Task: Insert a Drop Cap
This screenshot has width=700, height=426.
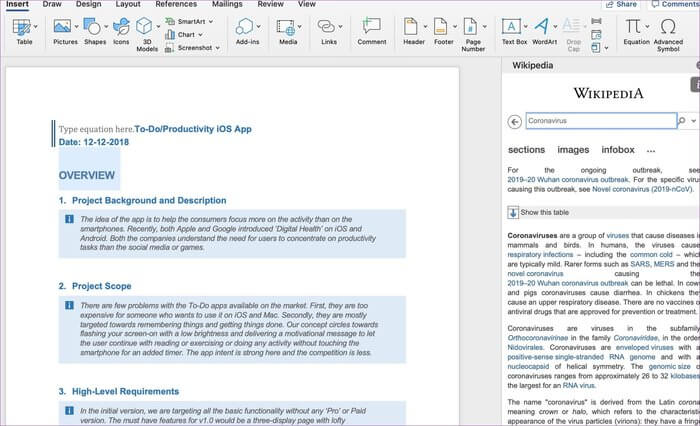Action: point(572,34)
